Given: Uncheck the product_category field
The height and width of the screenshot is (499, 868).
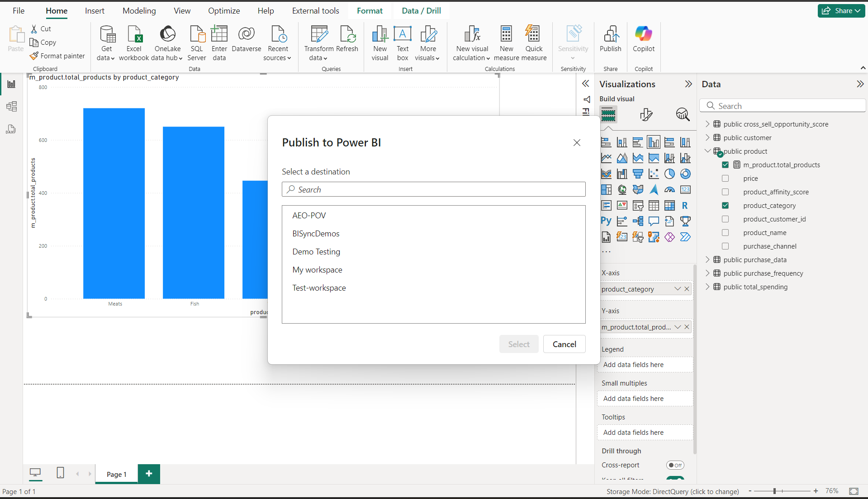Looking at the screenshot, I should pyautogui.click(x=726, y=206).
